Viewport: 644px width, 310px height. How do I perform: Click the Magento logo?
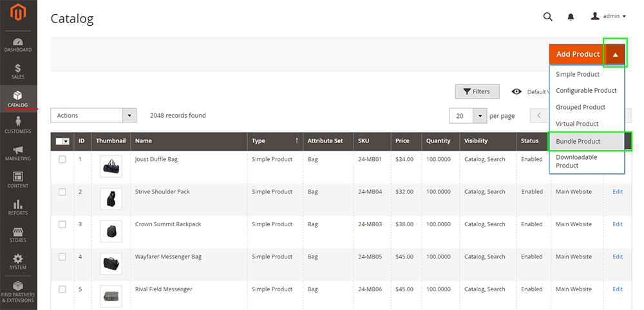pos(18,14)
